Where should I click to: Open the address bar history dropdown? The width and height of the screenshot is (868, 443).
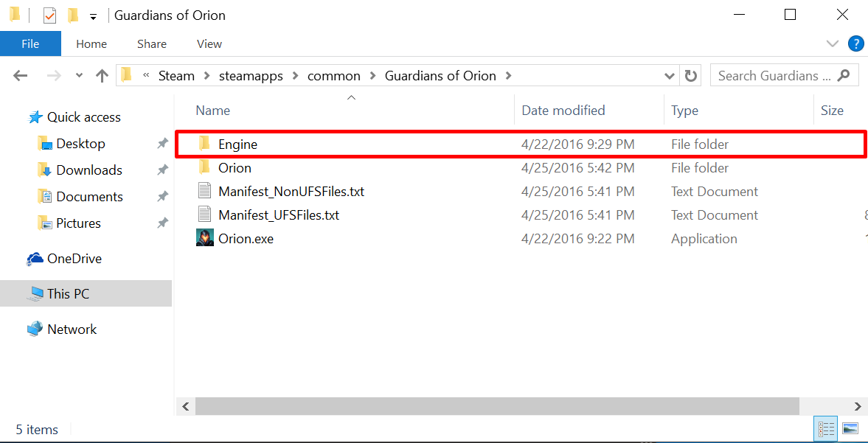coord(670,76)
